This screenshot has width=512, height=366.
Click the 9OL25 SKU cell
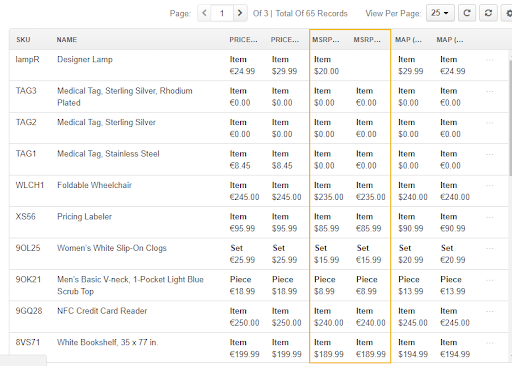[x=28, y=248]
